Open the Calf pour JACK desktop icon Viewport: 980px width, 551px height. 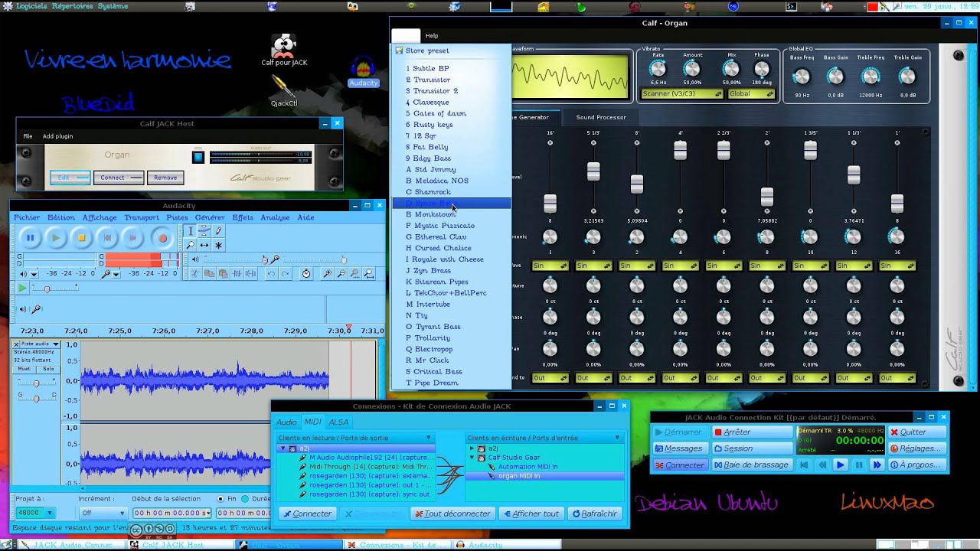coord(284,51)
